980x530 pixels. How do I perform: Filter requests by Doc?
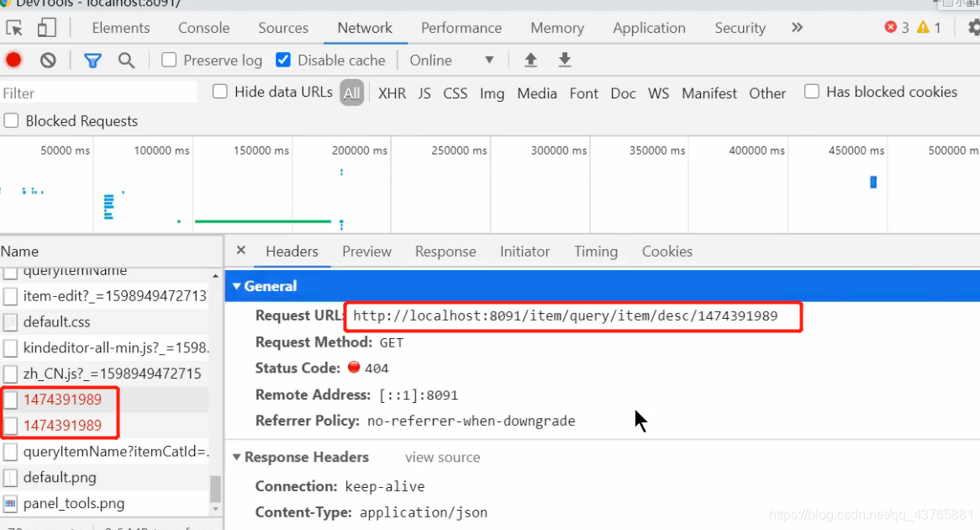click(x=623, y=93)
